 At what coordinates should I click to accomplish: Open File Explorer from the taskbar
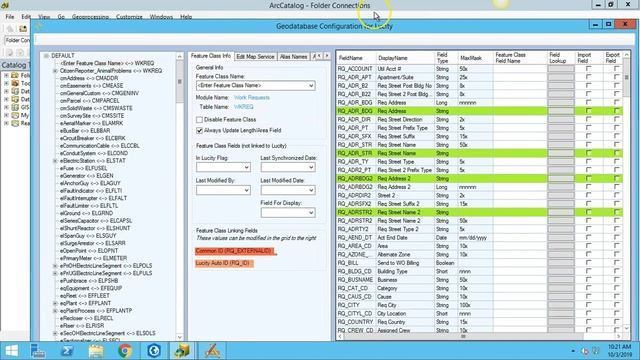pos(96,351)
